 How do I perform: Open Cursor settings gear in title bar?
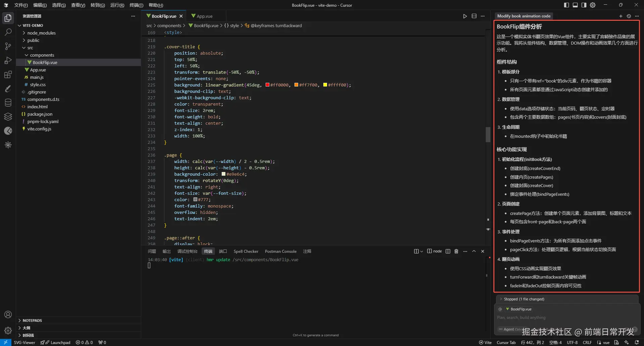[x=593, y=5]
